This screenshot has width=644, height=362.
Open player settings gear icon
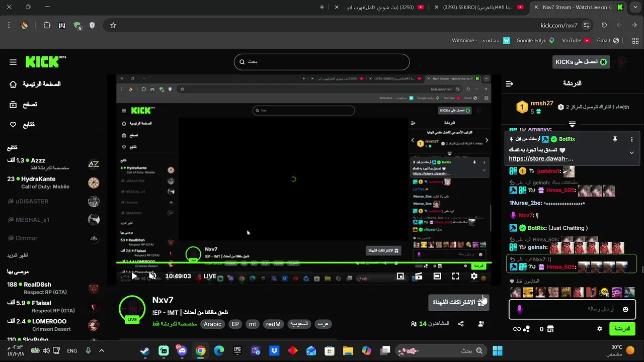(x=474, y=276)
